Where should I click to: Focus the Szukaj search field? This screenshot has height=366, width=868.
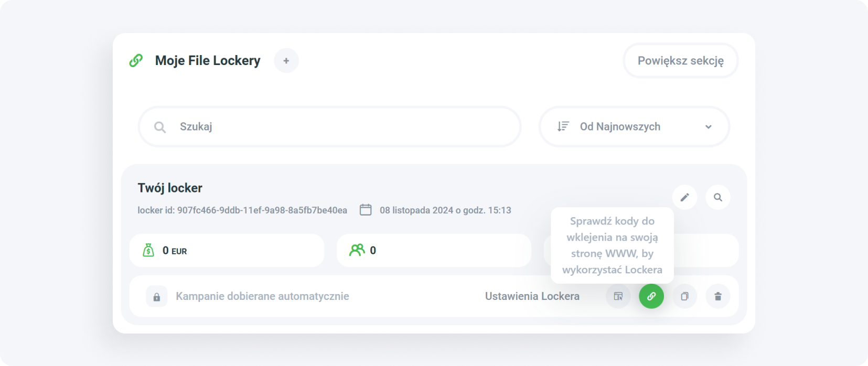(x=329, y=127)
